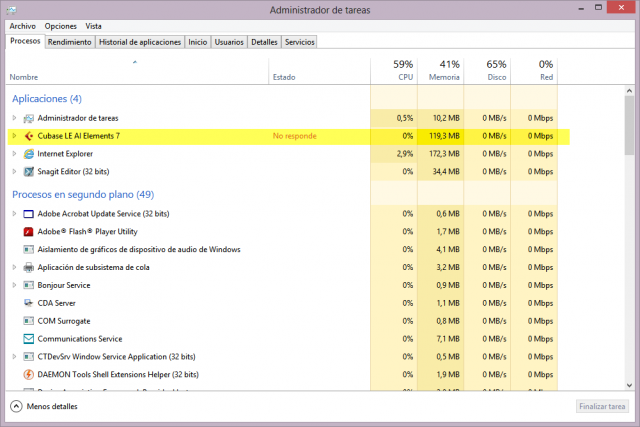Click the Snagit Editor process icon
640x427 pixels.
click(29, 172)
